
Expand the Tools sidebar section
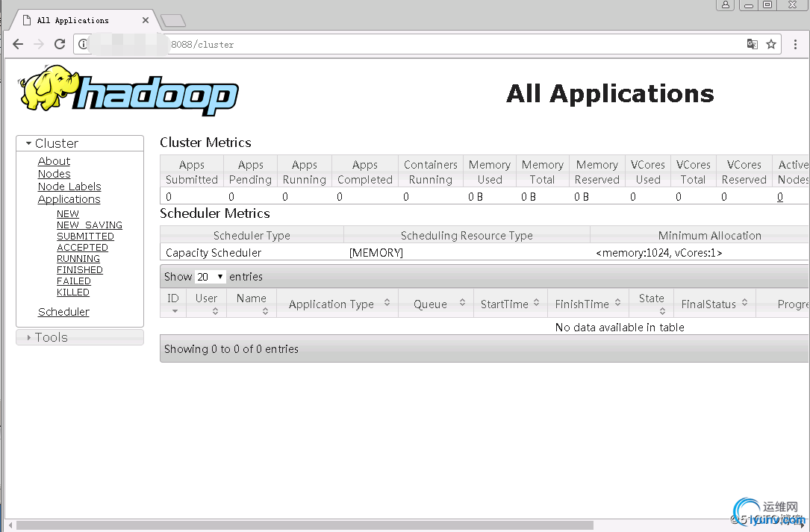(80, 337)
